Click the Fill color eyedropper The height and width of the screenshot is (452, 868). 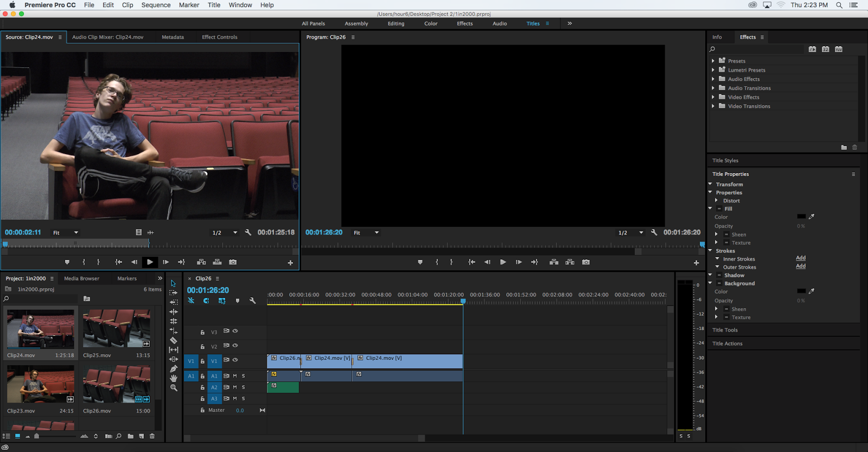(812, 217)
